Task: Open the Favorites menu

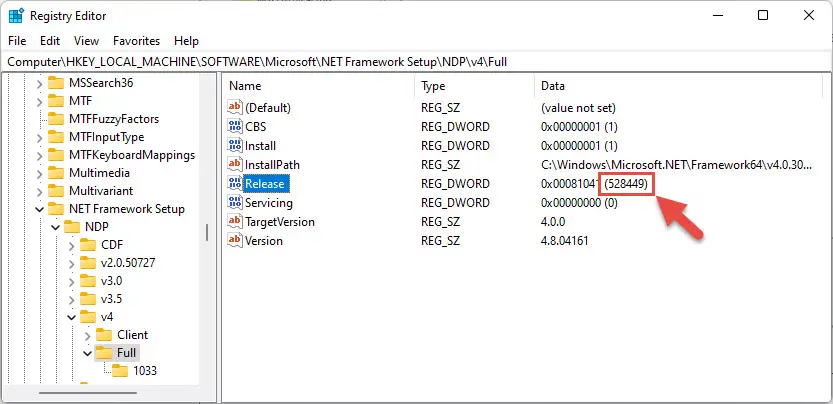Action: pos(137,41)
